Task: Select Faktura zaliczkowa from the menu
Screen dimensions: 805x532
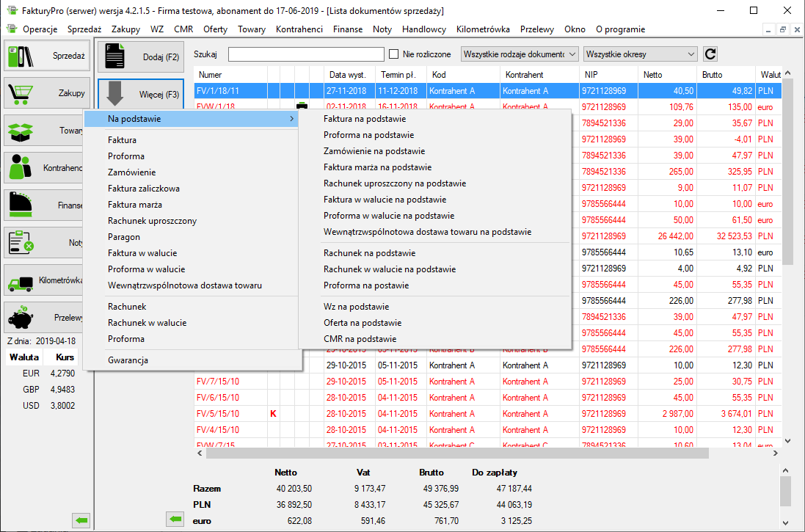Action: coord(144,189)
